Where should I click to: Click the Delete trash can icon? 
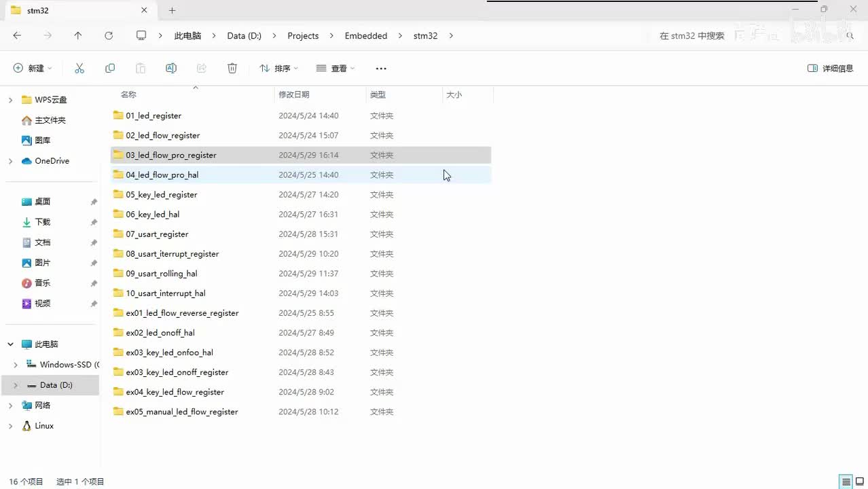coord(232,69)
